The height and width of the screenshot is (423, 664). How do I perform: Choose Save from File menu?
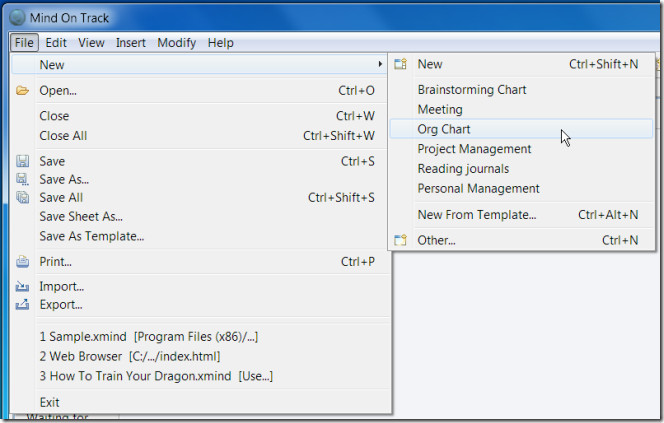pos(199,161)
